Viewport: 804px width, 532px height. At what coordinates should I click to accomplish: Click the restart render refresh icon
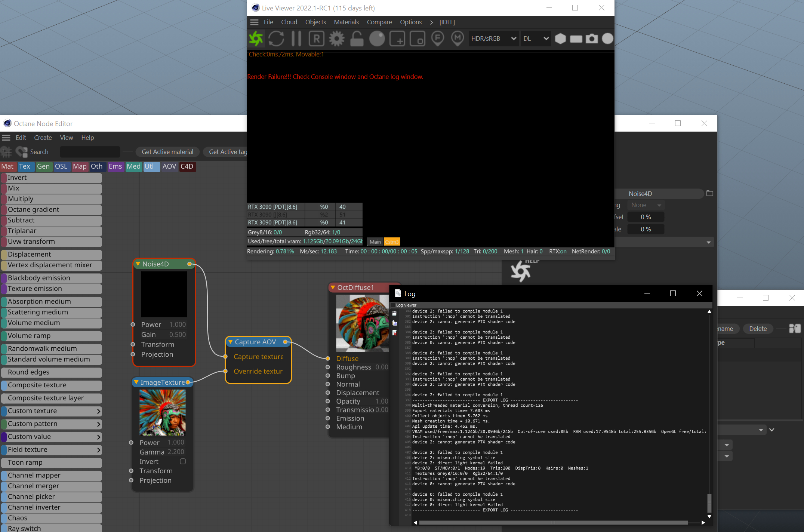[x=276, y=39]
